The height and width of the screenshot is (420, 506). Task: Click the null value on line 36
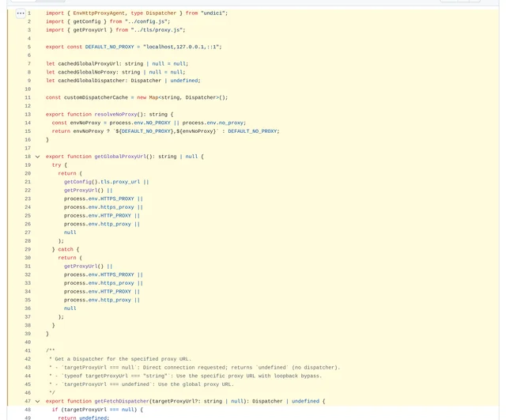point(70,308)
